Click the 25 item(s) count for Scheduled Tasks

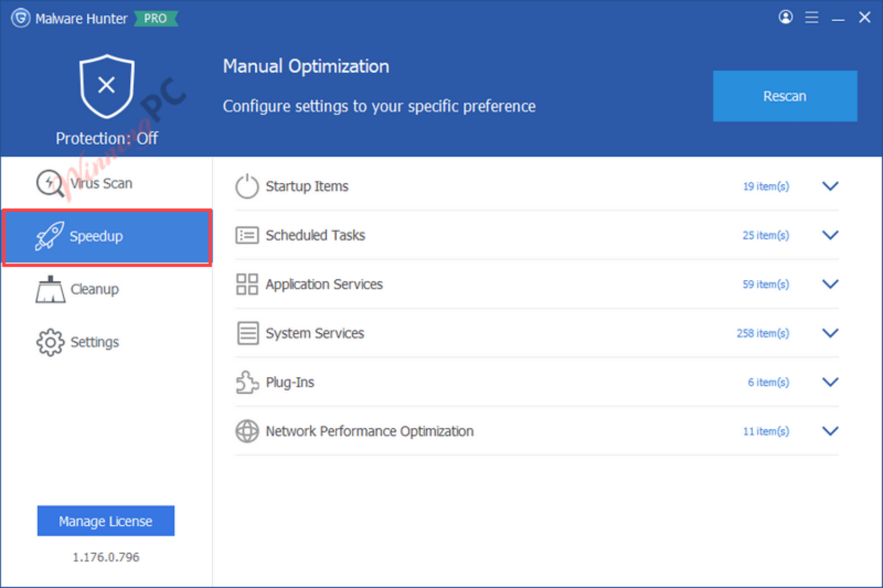click(766, 235)
